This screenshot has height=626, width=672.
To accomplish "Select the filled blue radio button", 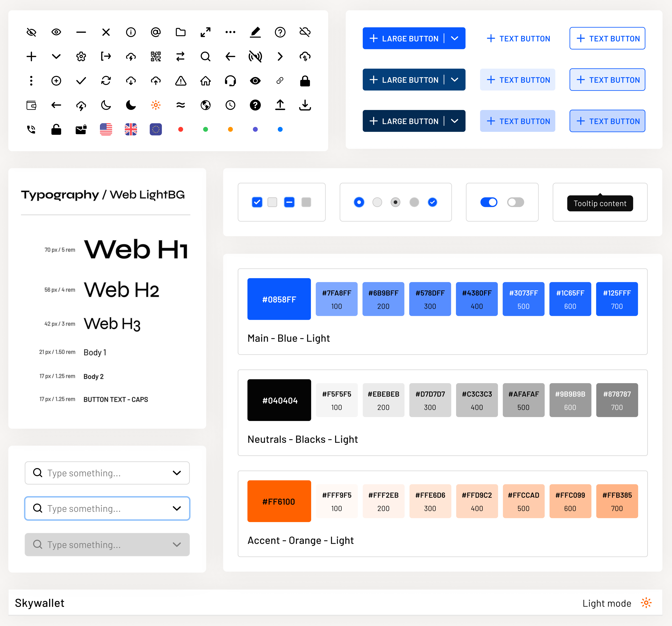I will coord(359,202).
